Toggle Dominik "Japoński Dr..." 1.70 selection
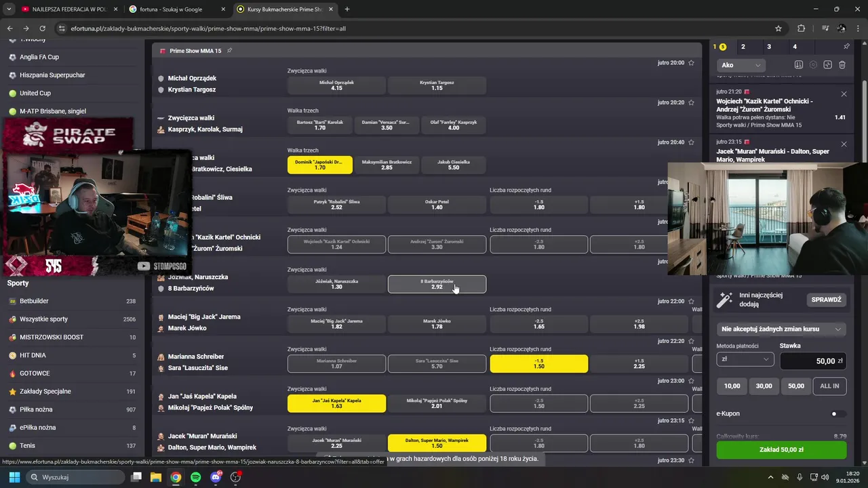The width and height of the screenshot is (868, 488). 320,165
